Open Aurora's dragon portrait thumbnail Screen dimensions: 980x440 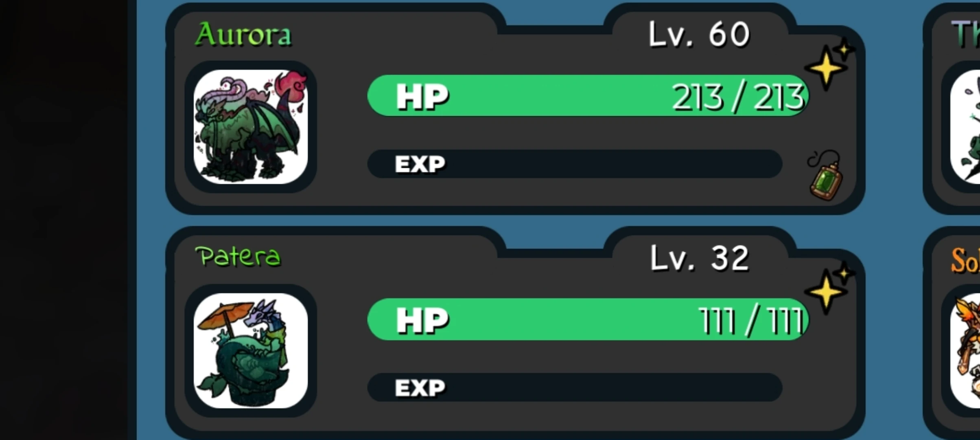point(251,127)
